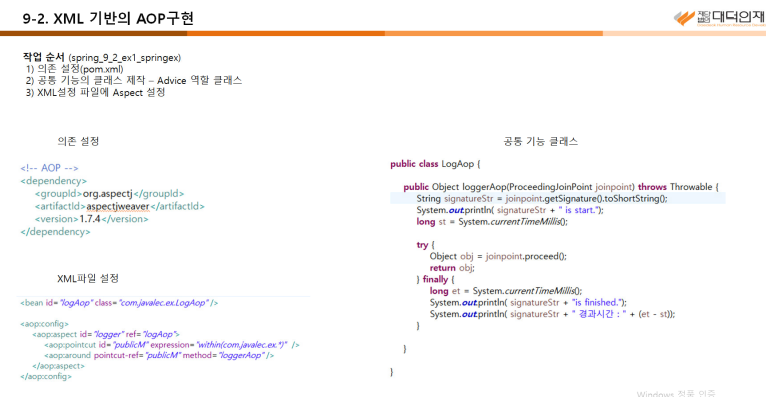Click the println '경과시간' line
Screen dimensions: 766x397
coord(553,314)
